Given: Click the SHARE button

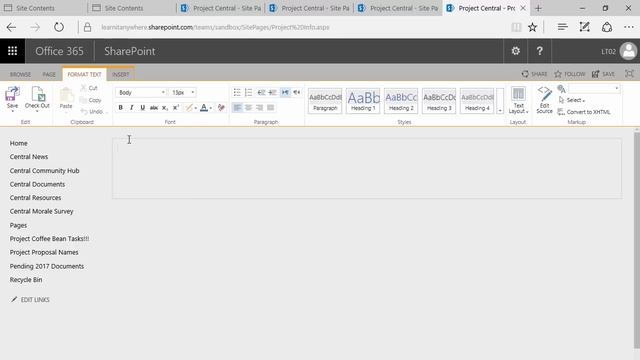Looking at the screenshot, I should pyautogui.click(x=534, y=74).
